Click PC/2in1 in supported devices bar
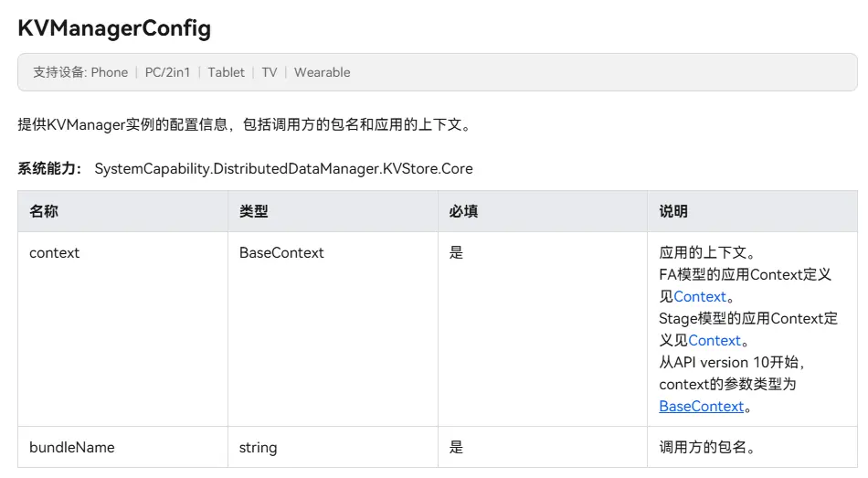The height and width of the screenshot is (478, 868). 167,72
